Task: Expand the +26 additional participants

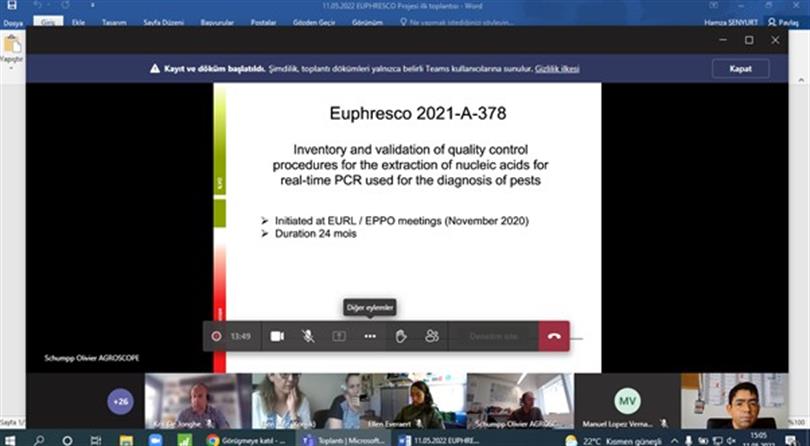Action: pos(121,401)
